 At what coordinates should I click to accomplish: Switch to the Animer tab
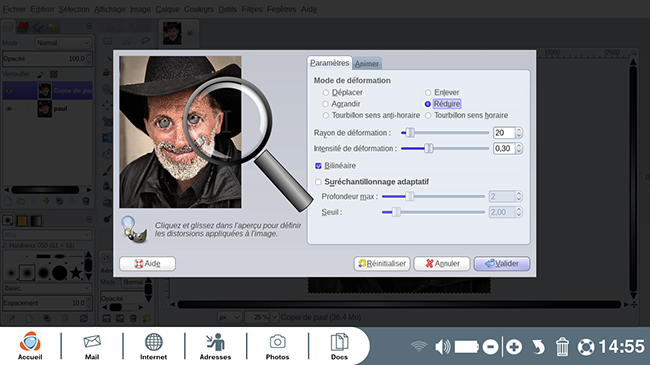[366, 64]
